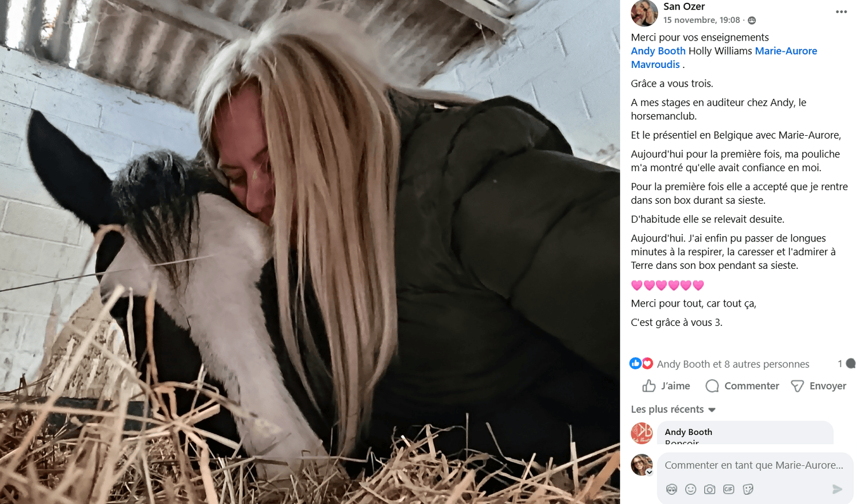Insert a GIF into the comment
Screen dimensions: 857x504
[x=728, y=489]
